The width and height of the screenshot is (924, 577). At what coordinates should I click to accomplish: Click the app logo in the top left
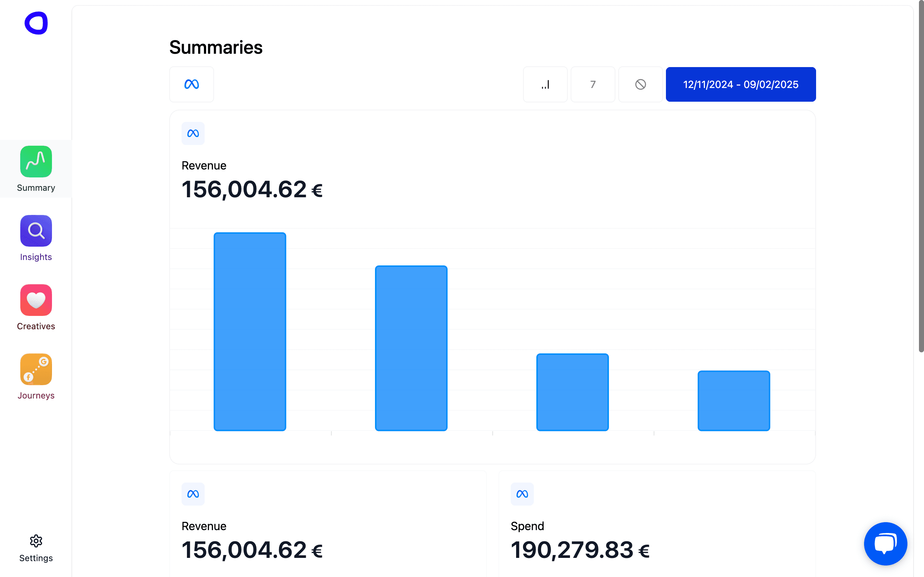pyautogui.click(x=37, y=23)
